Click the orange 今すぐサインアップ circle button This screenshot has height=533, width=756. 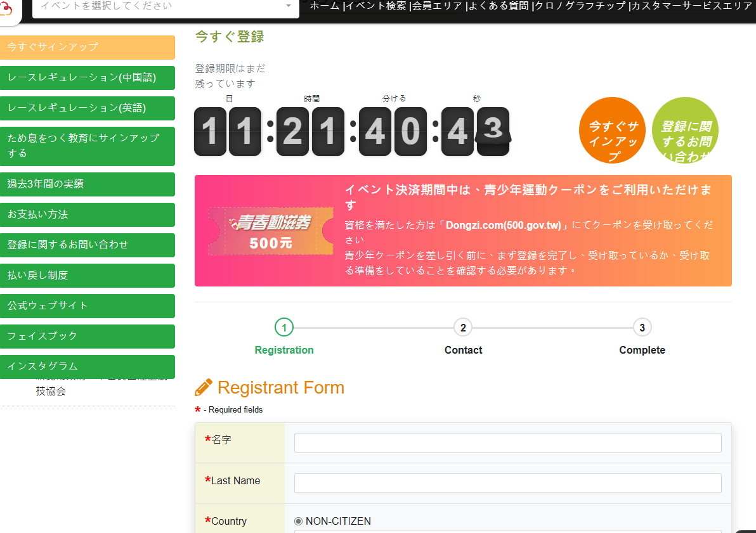612,131
